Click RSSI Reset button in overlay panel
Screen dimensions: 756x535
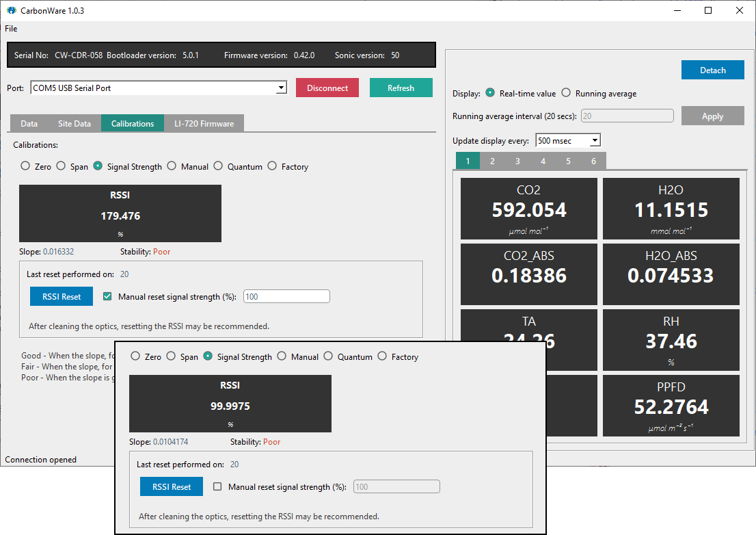(172, 486)
